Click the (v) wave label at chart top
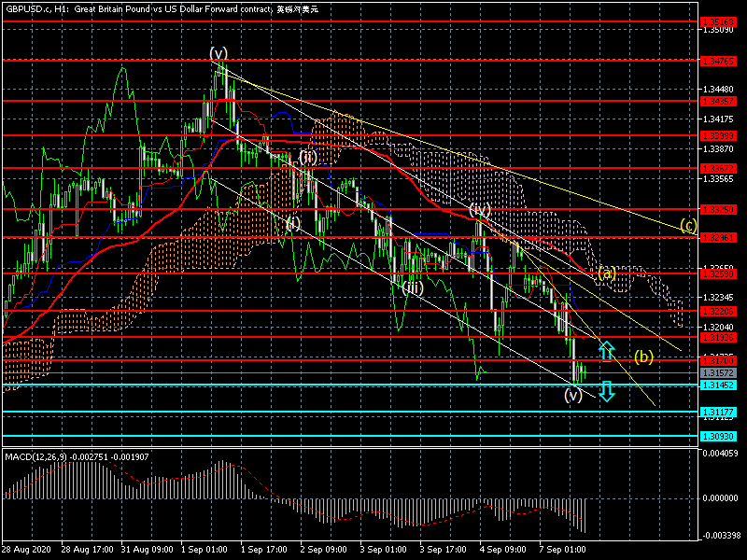The image size is (747, 560). (218, 52)
